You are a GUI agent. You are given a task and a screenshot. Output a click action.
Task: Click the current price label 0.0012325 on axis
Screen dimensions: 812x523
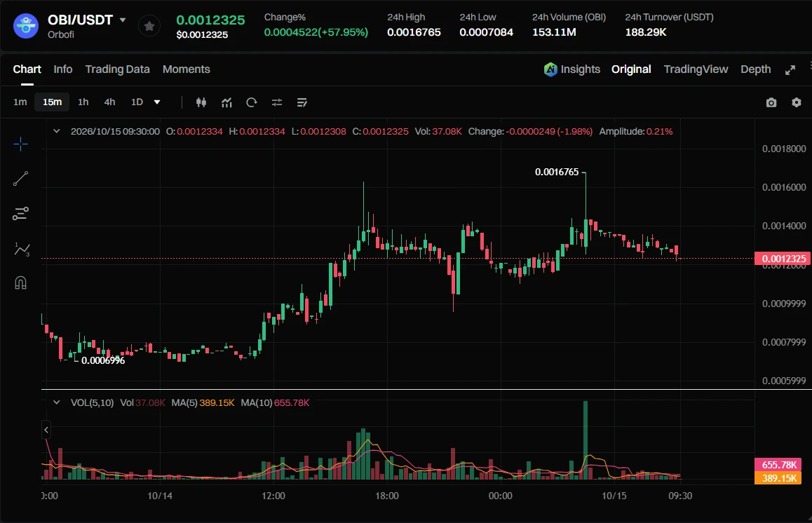783,259
